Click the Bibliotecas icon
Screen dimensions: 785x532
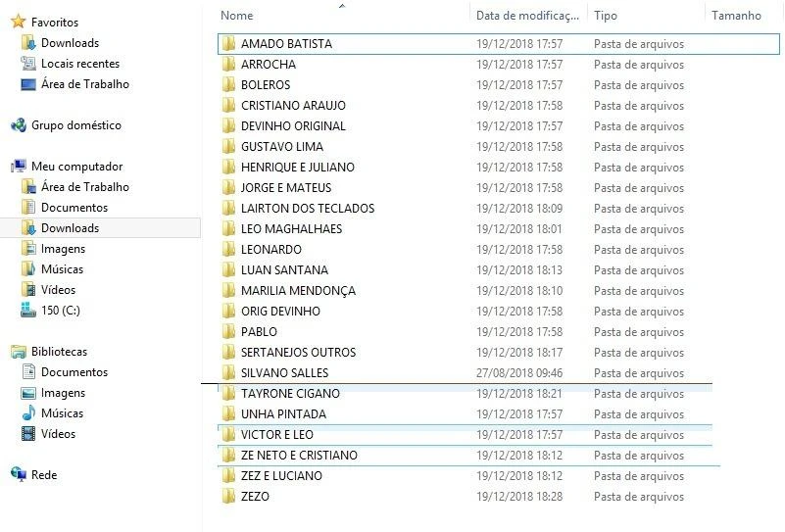[x=19, y=352]
